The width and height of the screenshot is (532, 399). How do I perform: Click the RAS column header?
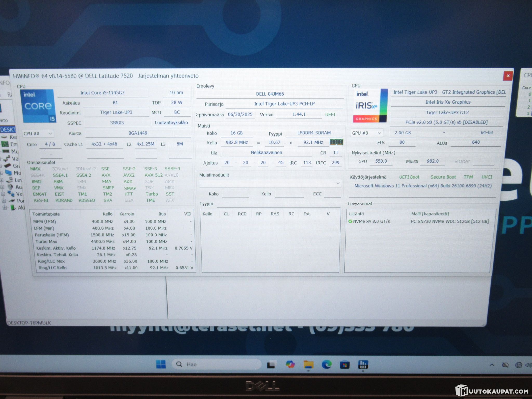tap(275, 214)
